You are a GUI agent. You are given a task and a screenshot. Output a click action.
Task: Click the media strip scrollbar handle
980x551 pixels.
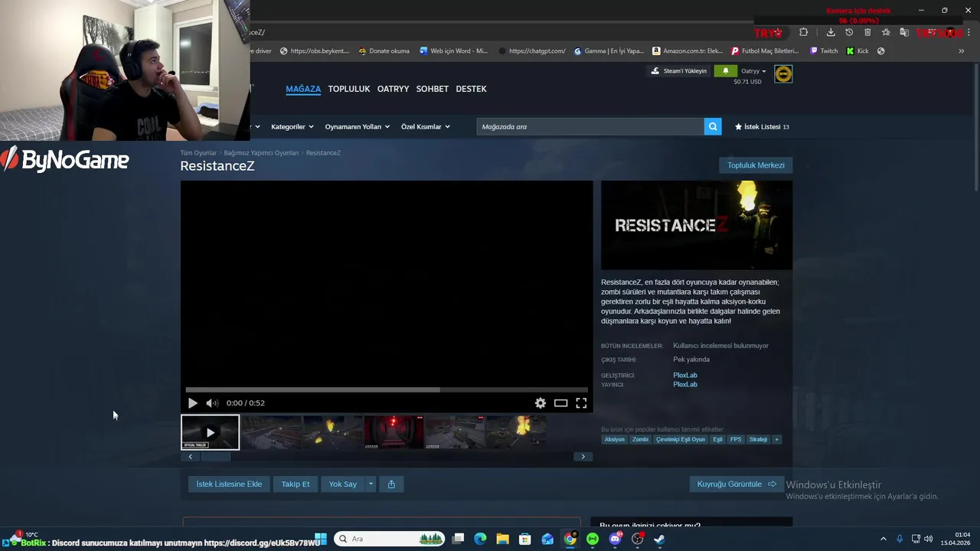216,457
